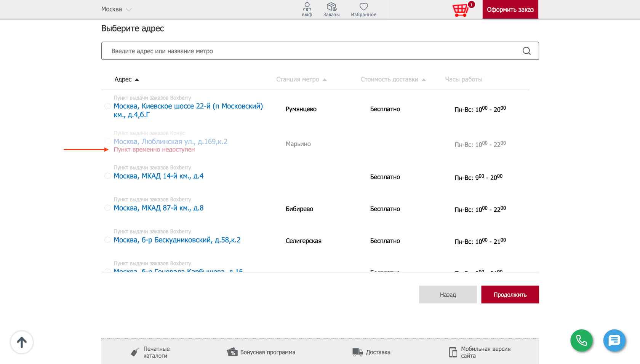Select radio for Киевское шоссе 22-й км
This screenshot has width=640, height=364.
click(107, 106)
